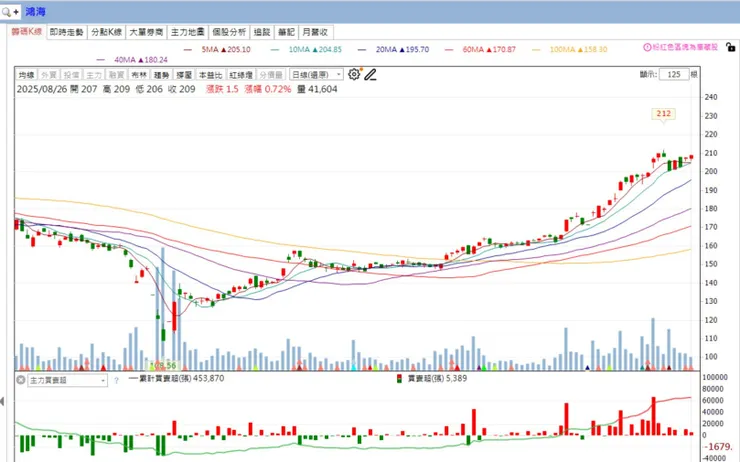Click the 累計買賣超(張) 453,870 label

(x=177, y=378)
